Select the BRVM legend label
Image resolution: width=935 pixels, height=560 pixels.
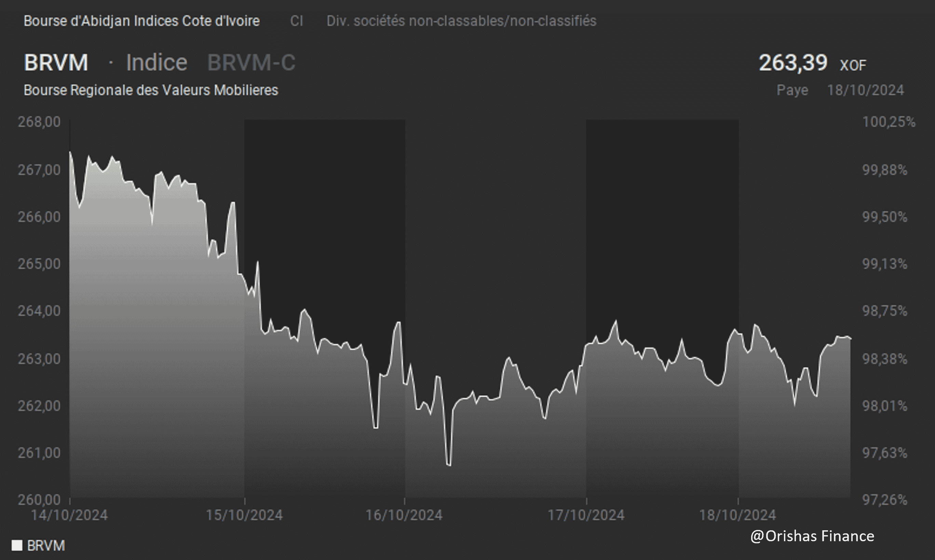46,545
